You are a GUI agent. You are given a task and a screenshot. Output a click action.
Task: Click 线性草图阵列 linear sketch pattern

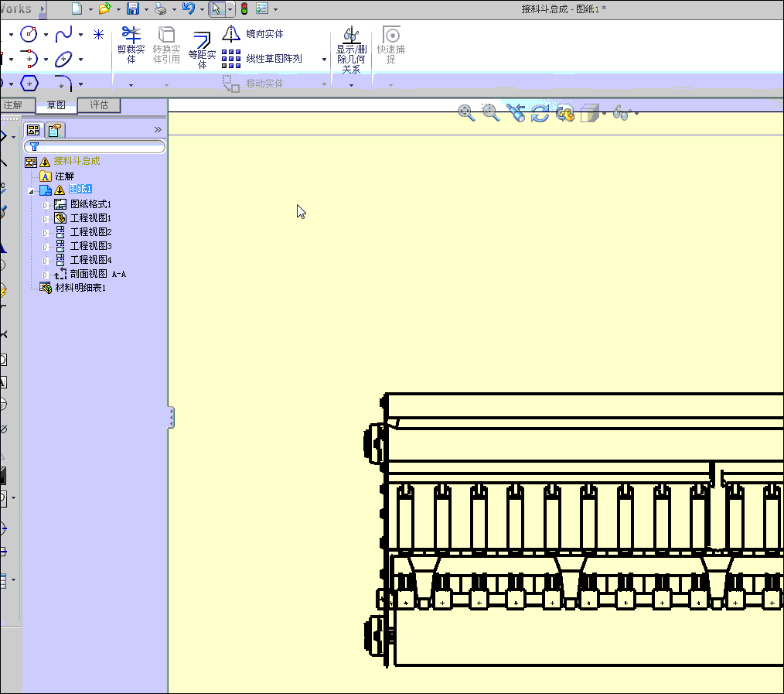(261, 59)
